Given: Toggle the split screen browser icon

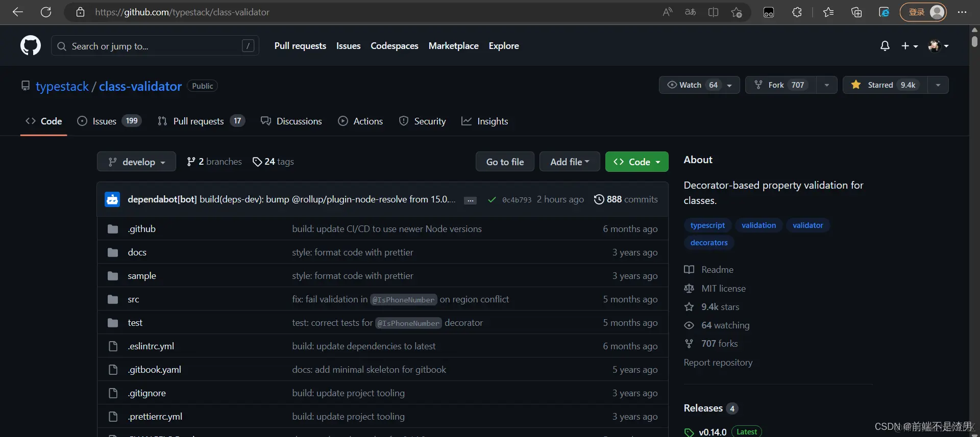Looking at the screenshot, I should click(x=713, y=12).
